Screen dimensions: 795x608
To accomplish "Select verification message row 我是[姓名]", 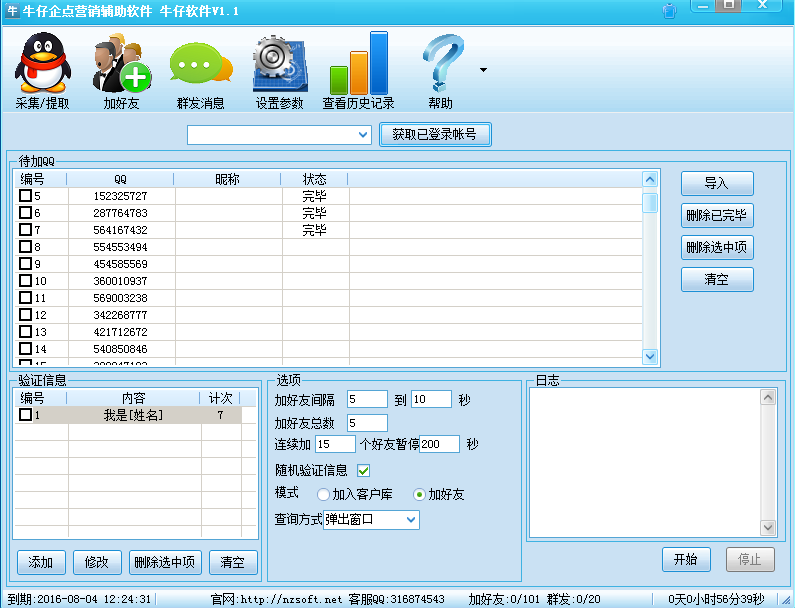I will [128, 415].
